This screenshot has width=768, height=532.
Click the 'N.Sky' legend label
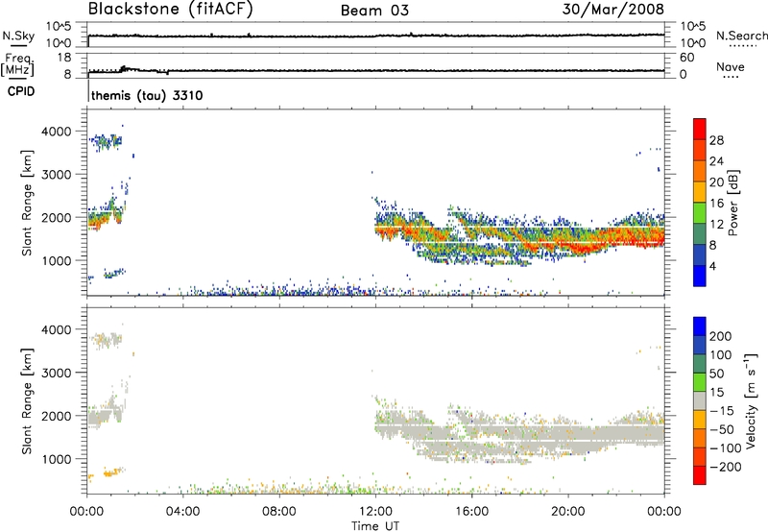tap(18, 36)
